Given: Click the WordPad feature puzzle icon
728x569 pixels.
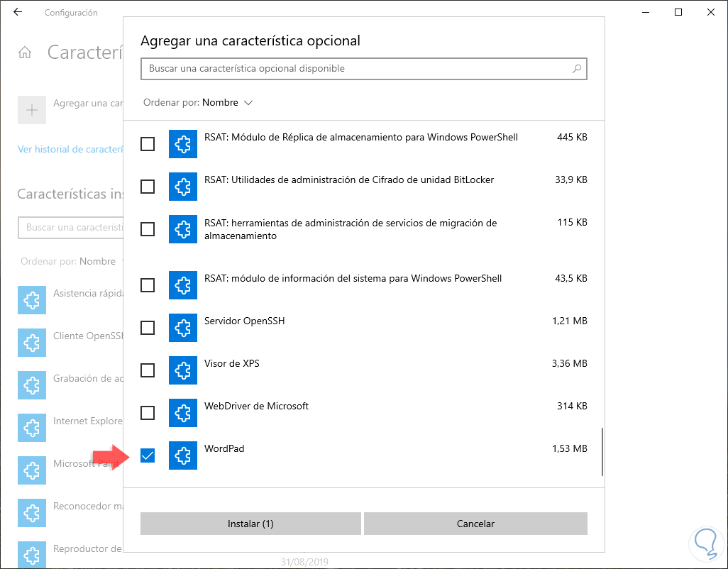Looking at the screenshot, I should click(x=182, y=455).
